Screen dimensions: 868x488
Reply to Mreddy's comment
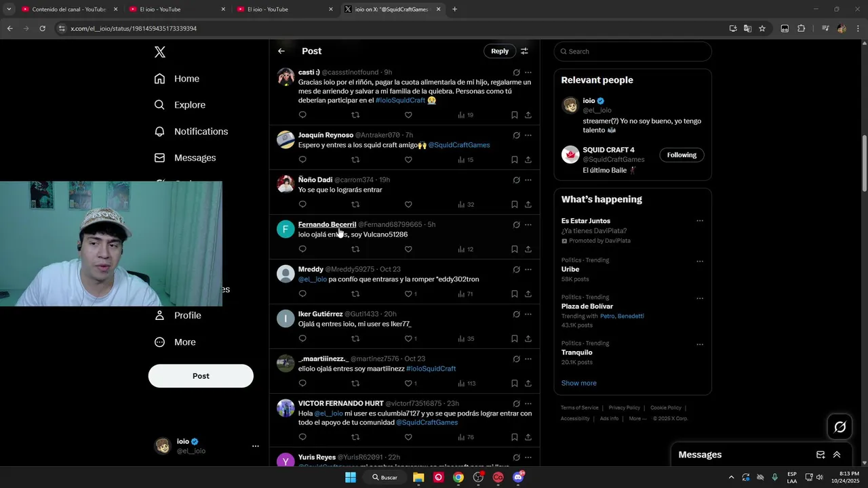point(302,294)
